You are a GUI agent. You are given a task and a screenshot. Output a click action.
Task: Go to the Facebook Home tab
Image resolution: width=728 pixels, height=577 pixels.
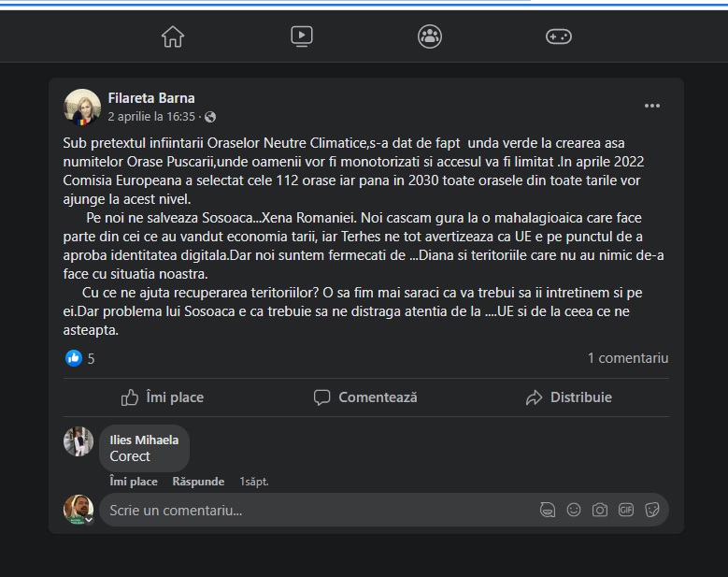(x=173, y=36)
